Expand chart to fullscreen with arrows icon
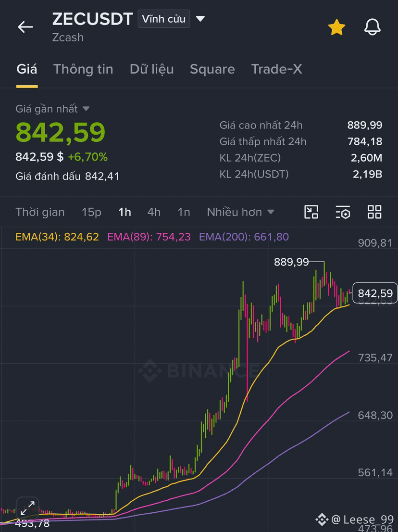Viewport: 398px width, 532px height. [27, 508]
